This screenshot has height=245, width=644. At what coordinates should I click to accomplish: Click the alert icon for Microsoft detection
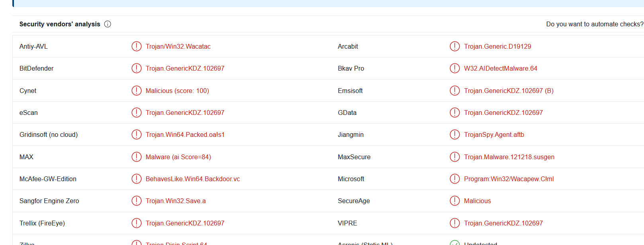[x=455, y=179]
